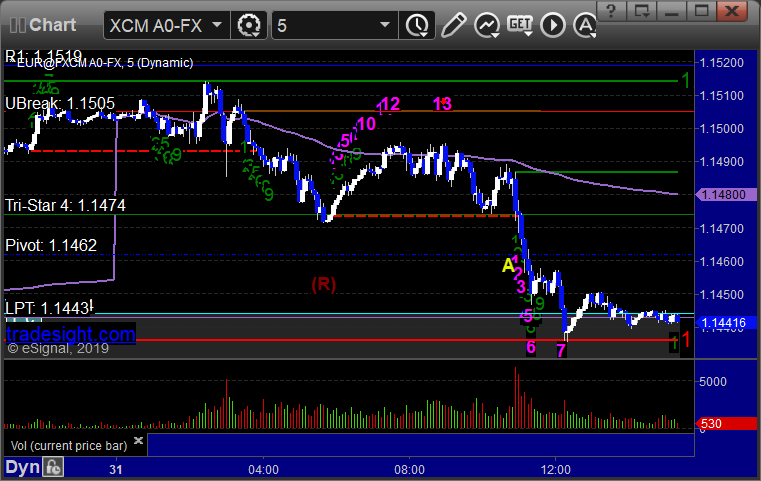This screenshot has width=761, height=481.
Task: Click the Pivot: 1.1462 label
Action: click(x=51, y=245)
